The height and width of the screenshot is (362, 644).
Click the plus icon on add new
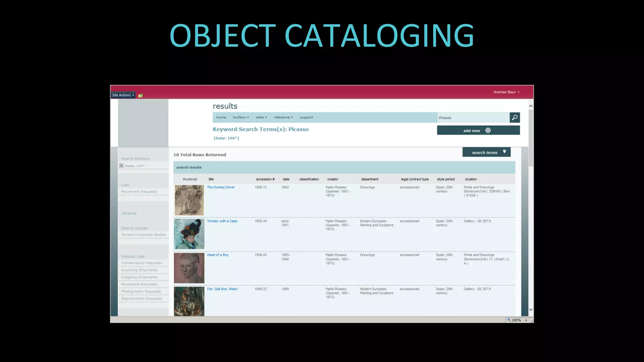(x=488, y=130)
